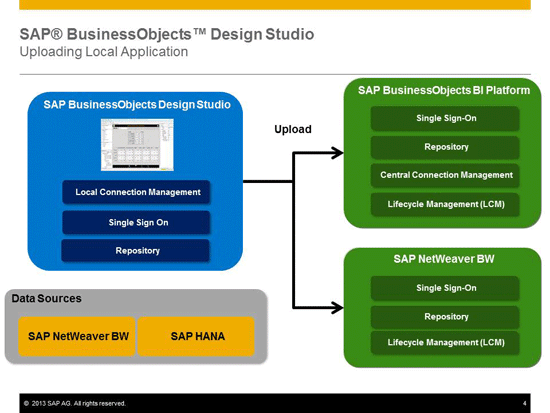Viewport: 550px width, 413px height.
Task: Select Lifecycle Management (LCM) under BI Platform
Action: tap(445, 204)
